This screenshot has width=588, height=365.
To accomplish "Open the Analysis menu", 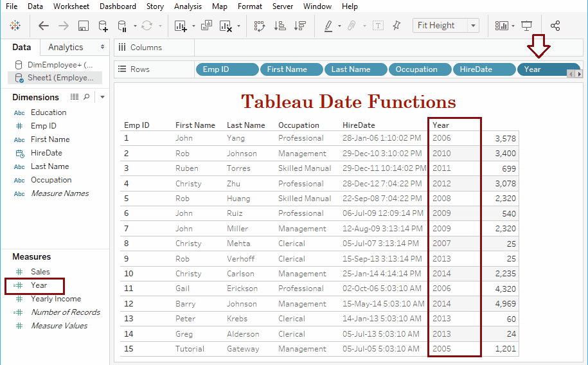I will pyautogui.click(x=188, y=6).
